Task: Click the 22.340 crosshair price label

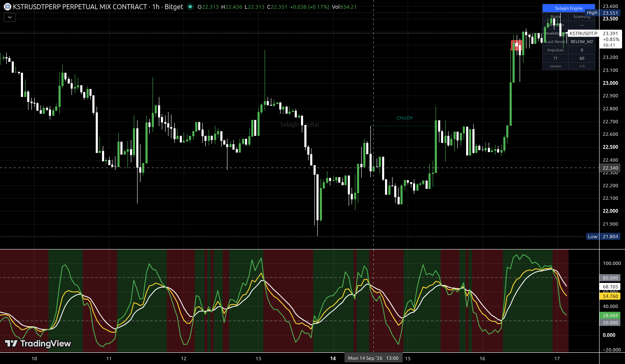Action: coord(610,168)
